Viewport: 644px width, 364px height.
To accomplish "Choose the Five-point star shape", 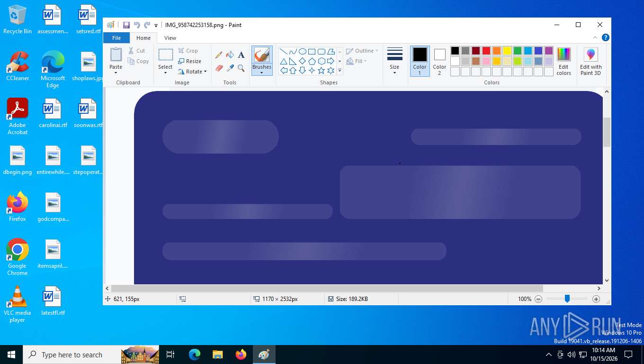I will 321,71.
